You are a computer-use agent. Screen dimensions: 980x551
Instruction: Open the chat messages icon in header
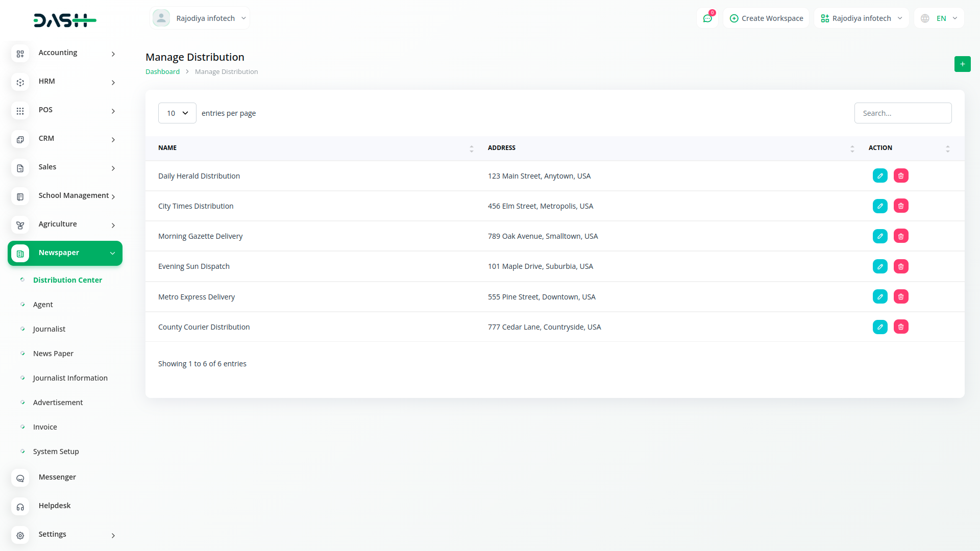click(x=707, y=18)
